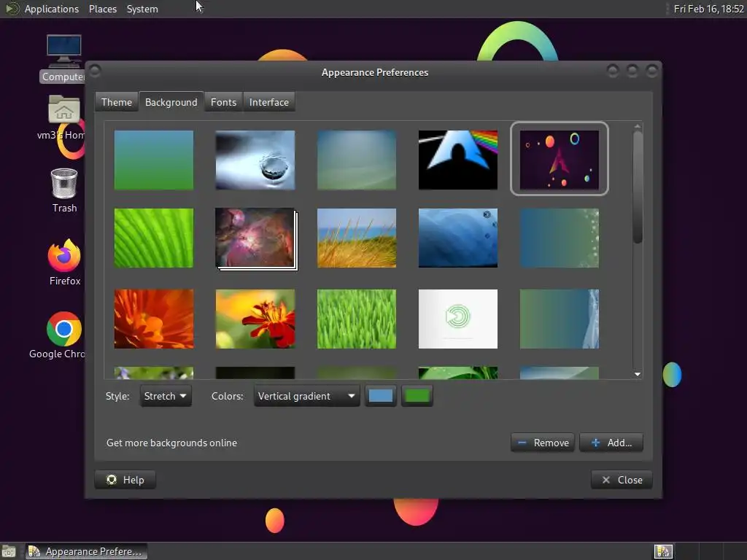Image resolution: width=747 pixels, height=560 pixels.
Task: Select the soft teal-green wave wallpaper
Action: coord(356,160)
